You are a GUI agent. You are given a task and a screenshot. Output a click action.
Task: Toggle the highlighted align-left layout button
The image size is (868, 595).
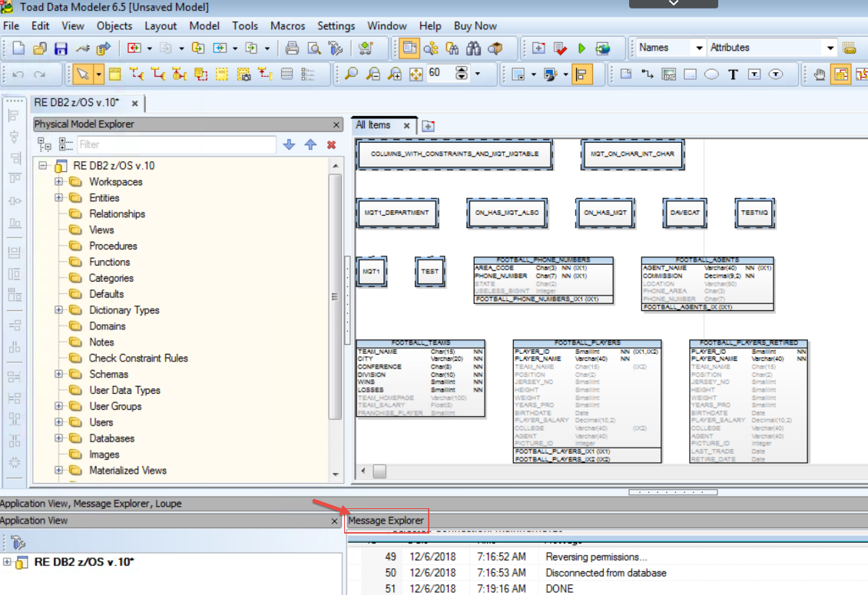tap(581, 74)
